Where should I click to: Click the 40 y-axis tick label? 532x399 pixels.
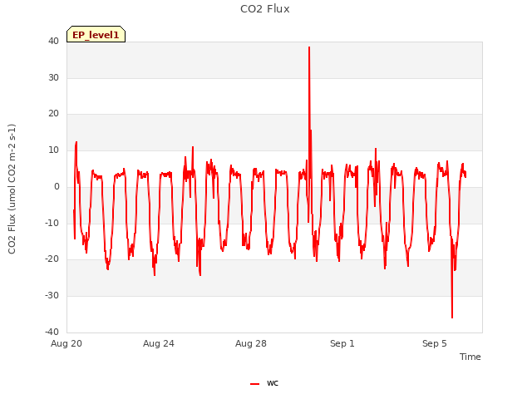pos(53,41)
